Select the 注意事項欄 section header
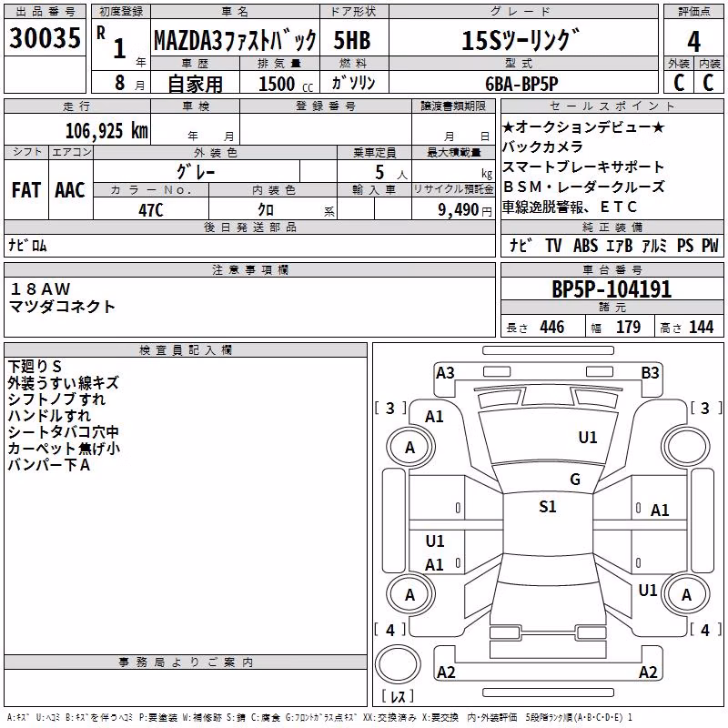This screenshot has height=728, width=728. [249, 269]
